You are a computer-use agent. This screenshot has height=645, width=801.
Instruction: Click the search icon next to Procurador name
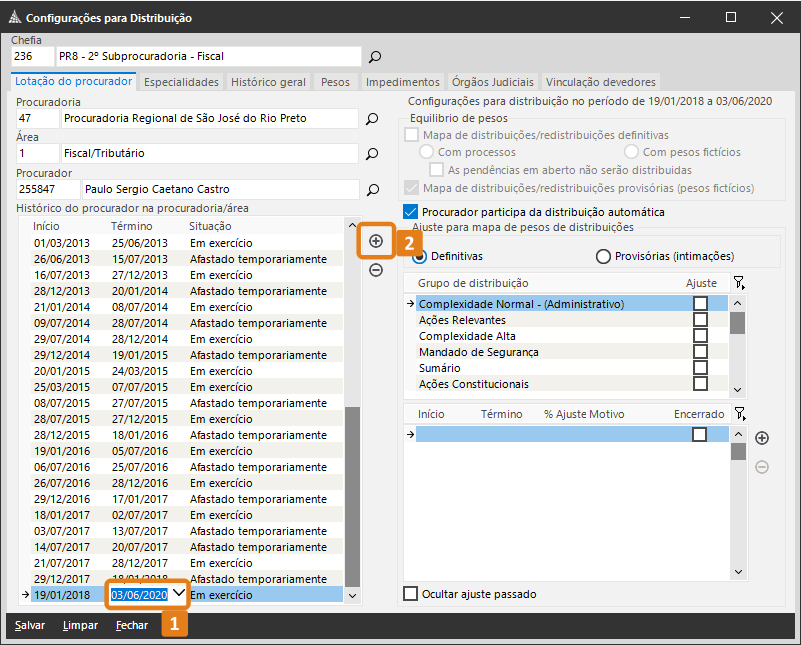coord(372,189)
